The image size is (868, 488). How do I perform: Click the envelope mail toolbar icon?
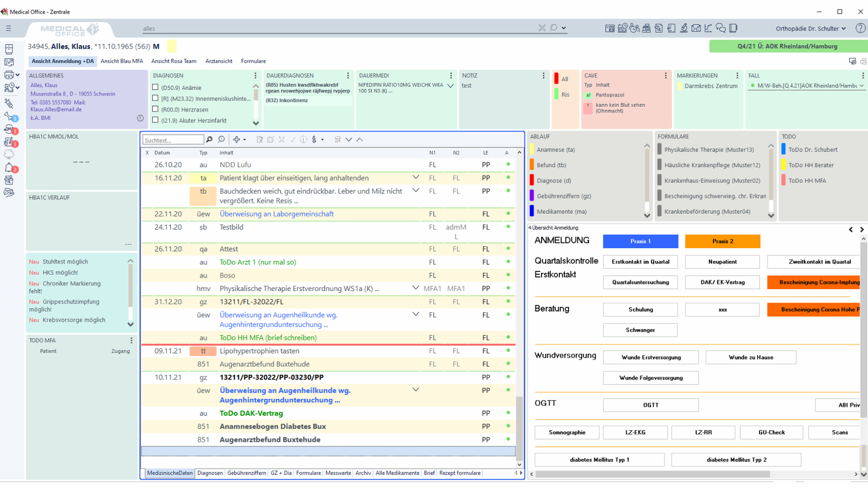click(696, 28)
